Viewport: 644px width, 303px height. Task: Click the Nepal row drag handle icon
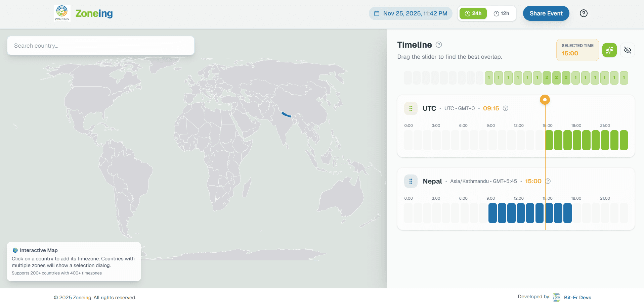411,181
